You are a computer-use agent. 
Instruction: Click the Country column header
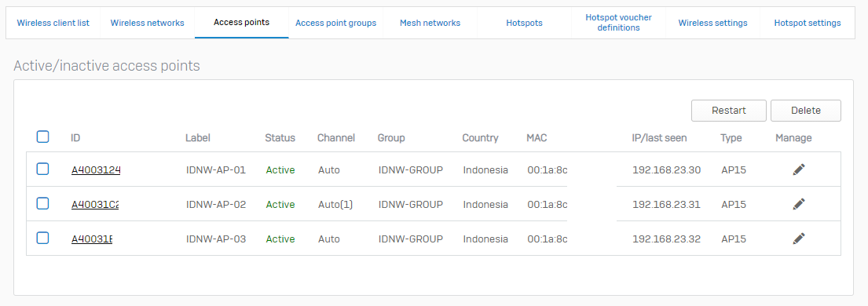coord(481,138)
